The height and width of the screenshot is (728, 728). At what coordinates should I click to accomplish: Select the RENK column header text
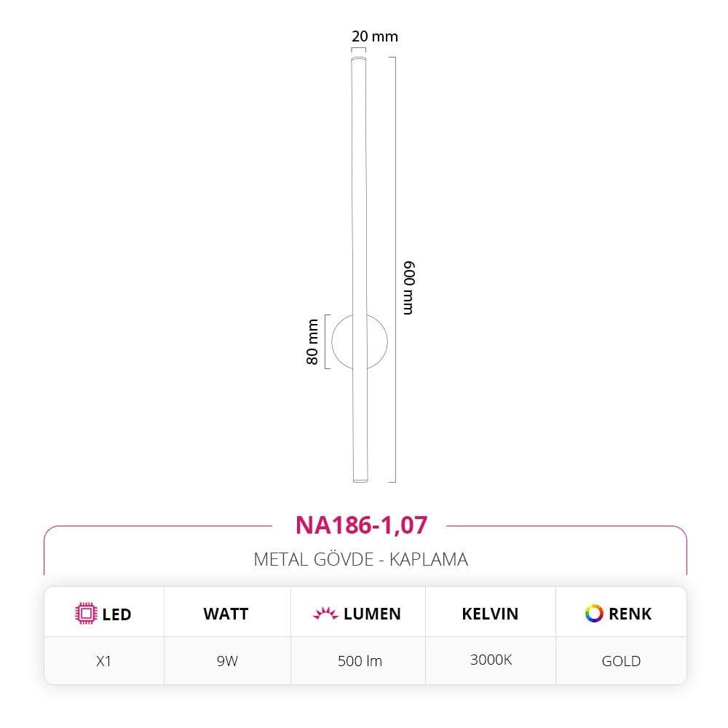point(630,614)
